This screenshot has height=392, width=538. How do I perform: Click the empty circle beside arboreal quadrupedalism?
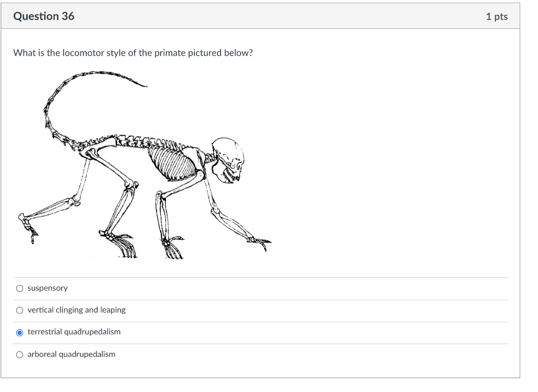pos(19,354)
